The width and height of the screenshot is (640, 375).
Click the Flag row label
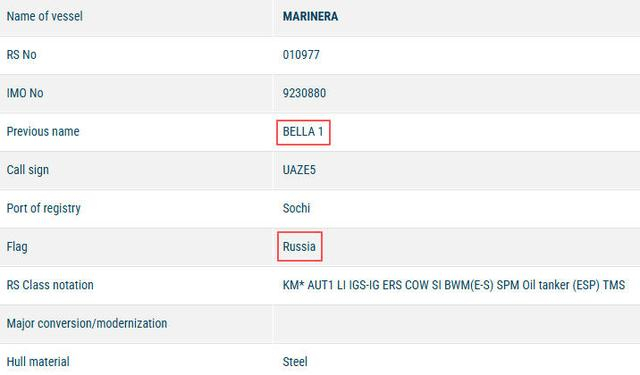(17, 247)
